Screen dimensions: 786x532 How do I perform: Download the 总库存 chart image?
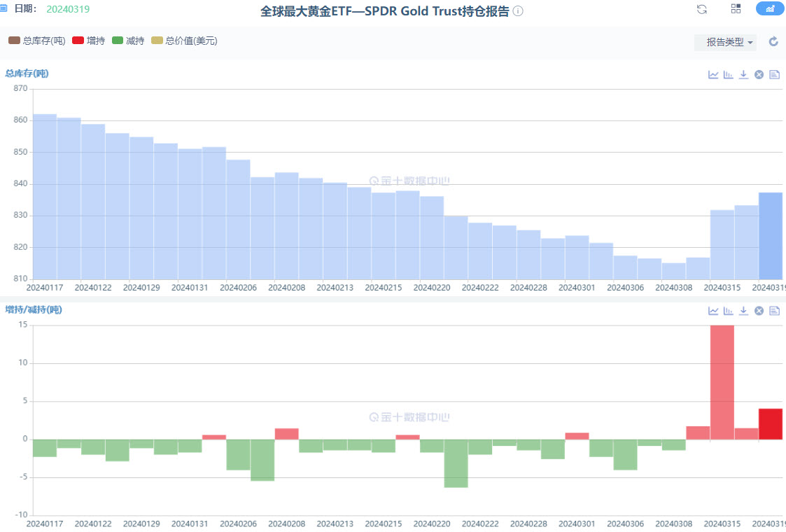point(743,75)
